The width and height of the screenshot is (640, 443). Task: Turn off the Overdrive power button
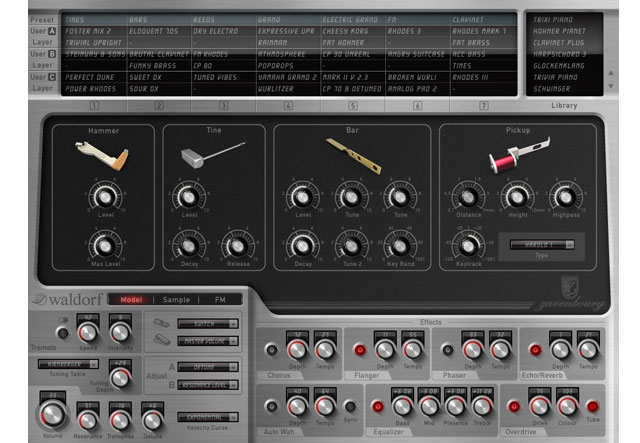tap(514, 406)
